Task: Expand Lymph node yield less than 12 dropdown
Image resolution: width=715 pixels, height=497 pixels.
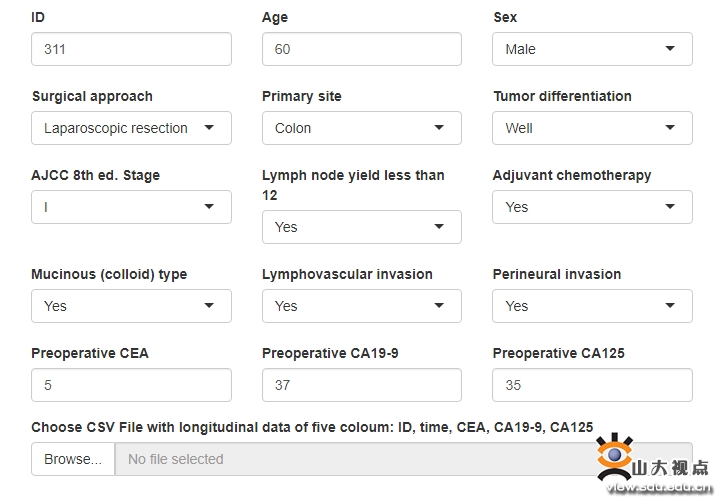Action: (361, 227)
